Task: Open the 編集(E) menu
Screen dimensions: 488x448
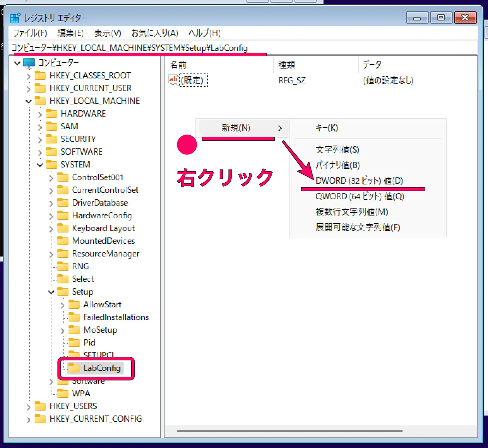Action: pyautogui.click(x=70, y=33)
